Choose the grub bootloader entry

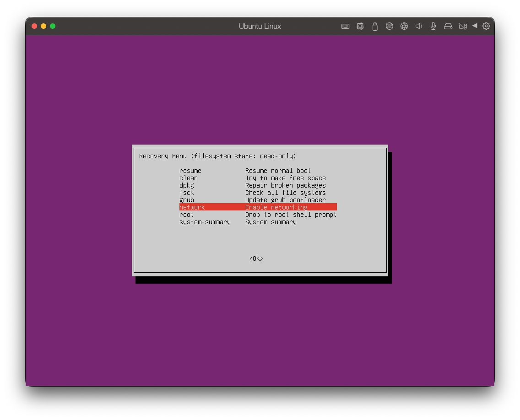pos(258,200)
